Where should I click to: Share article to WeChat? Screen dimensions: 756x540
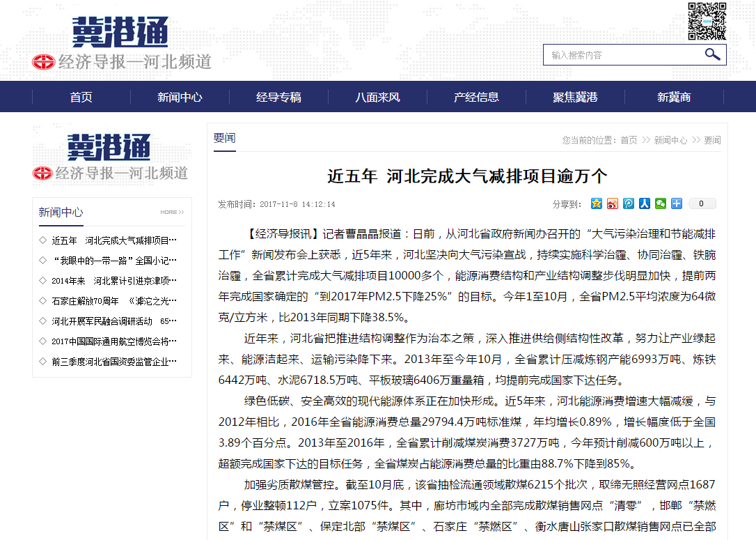point(660,203)
